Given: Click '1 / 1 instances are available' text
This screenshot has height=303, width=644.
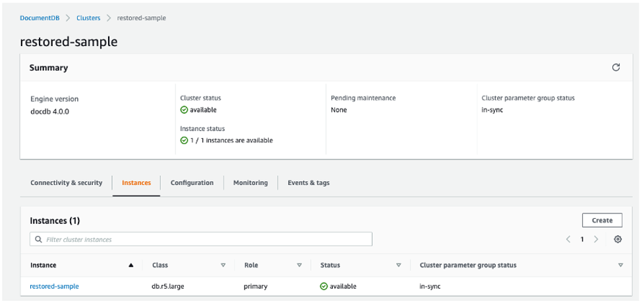Looking at the screenshot, I should coord(231,140).
